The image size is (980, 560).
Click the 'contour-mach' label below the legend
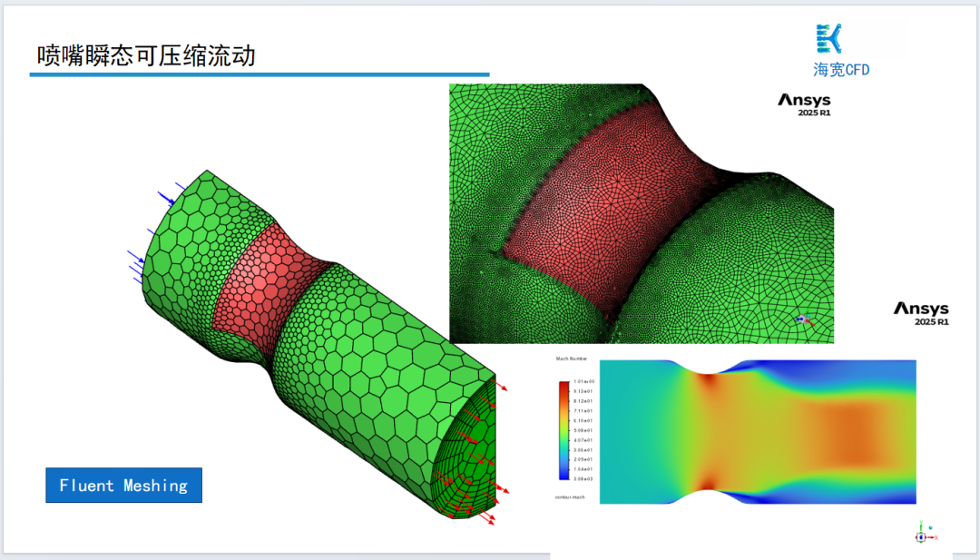(570, 496)
